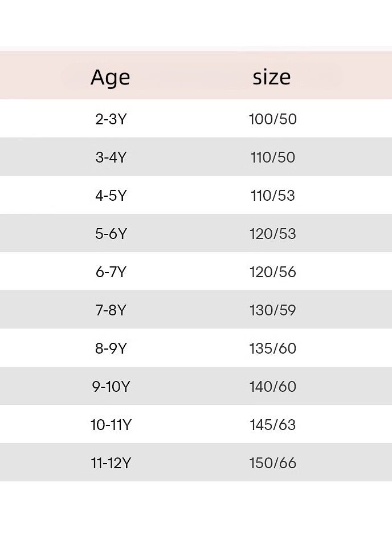
Task: Choose the 8-9Y age row
Action: click(111, 348)
